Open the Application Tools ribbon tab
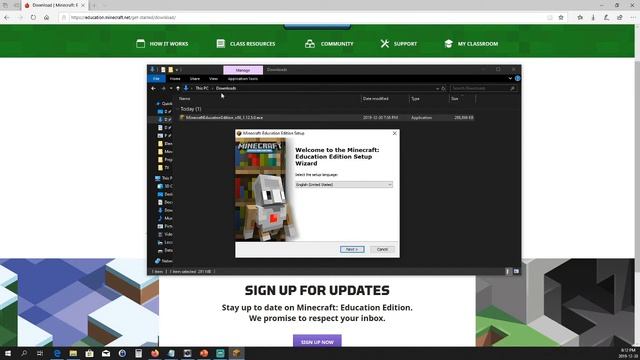Viewport: 640px width, 360px height. 242,78
